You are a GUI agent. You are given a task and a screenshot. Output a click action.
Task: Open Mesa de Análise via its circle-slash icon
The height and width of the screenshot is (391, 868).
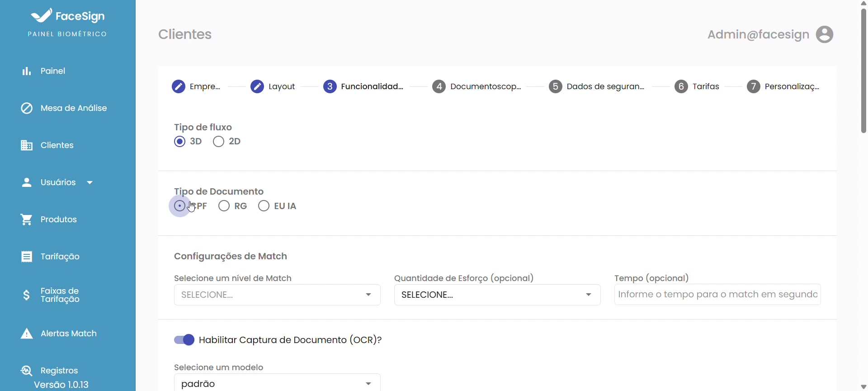(x=27, y=108)
